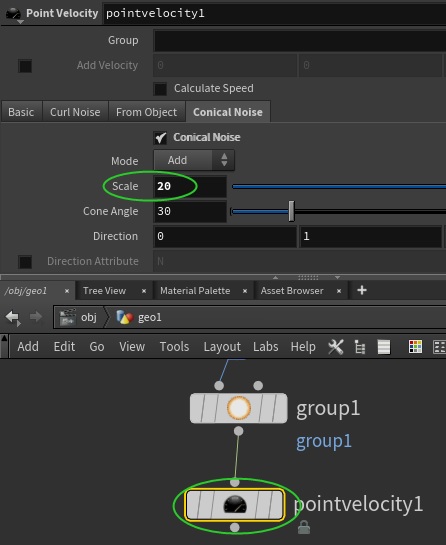Click the forward navigation arrow
The width and height of the screenshot is (446, 545).
pyautogui.click(x=36, y=317)
